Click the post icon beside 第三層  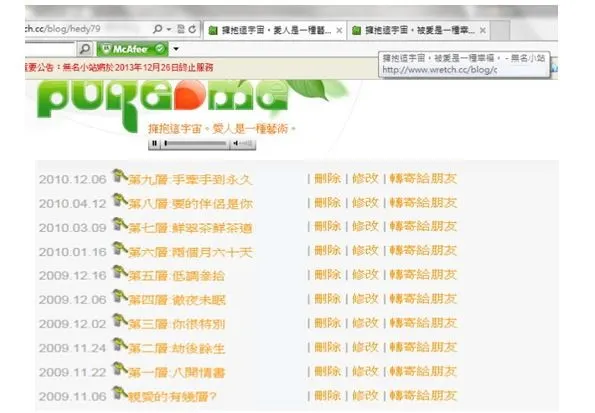coord(120,321)
